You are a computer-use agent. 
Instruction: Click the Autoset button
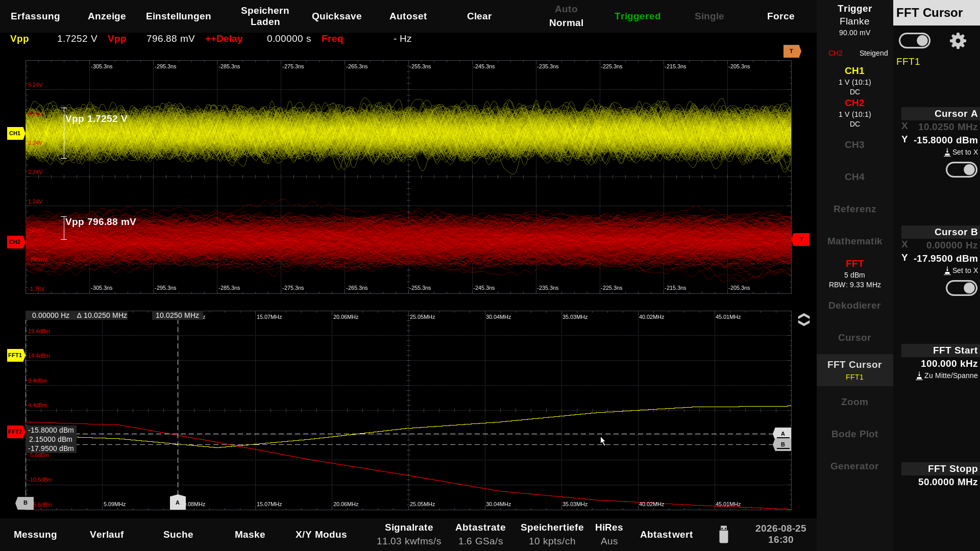408,16
